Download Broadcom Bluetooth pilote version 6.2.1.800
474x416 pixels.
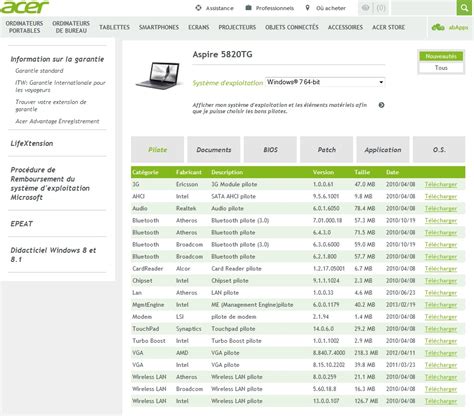[441, 257]
